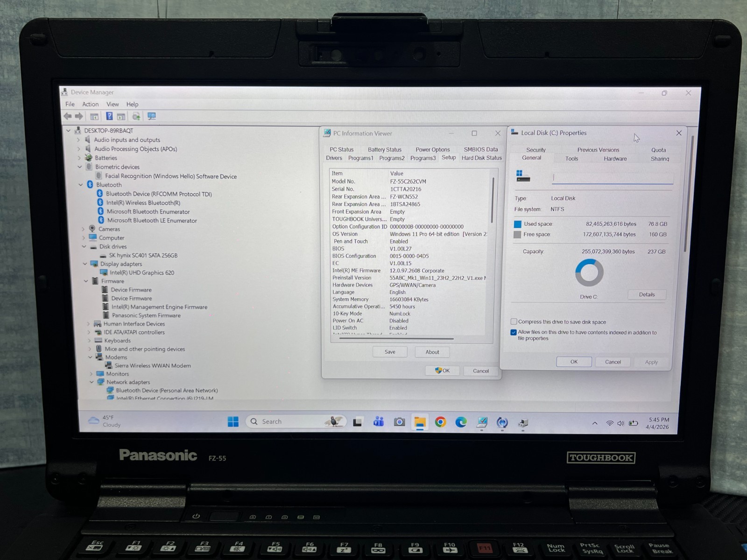Show hidden icons chevron in system tray
The image size is (747, 560).
coord(595,423)
